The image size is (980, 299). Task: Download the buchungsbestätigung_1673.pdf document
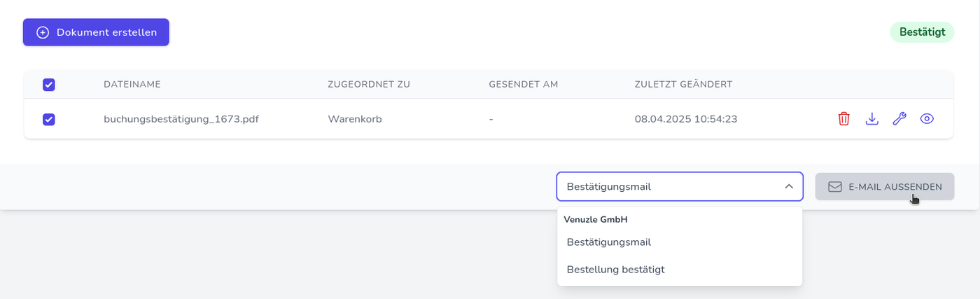(871, 119)
